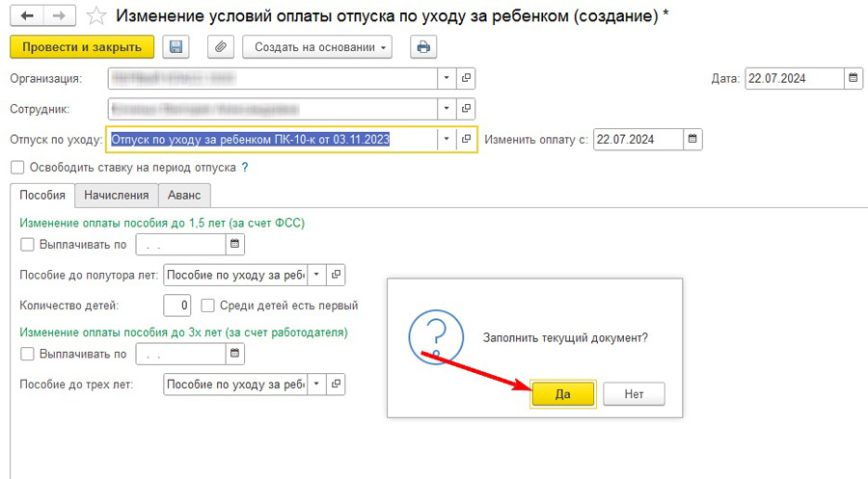Click the Сотрудник input field
The image size is (868, 479).
click(272, 108)
